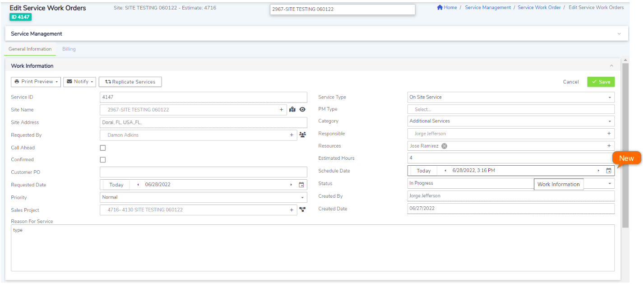Image resolution: width=644 pixels, height=284 pixels.
Task: Click plus icon in Sales Project field
Action: pos(292,210)
